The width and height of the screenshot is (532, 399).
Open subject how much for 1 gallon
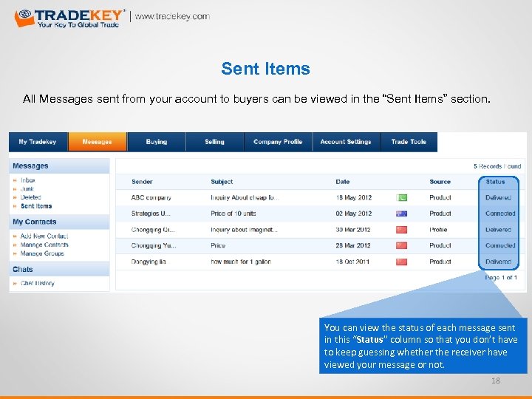coord(241,262)
